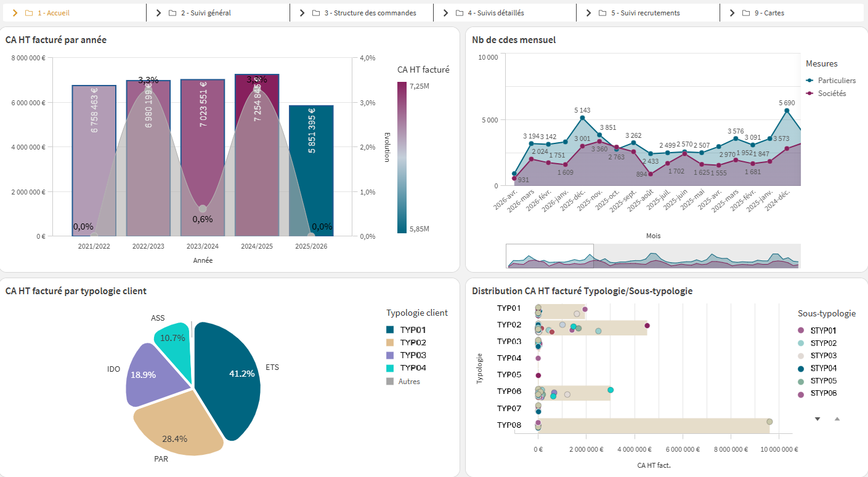Expand the 9 - Cartes chevron

[x=732, y=13]
